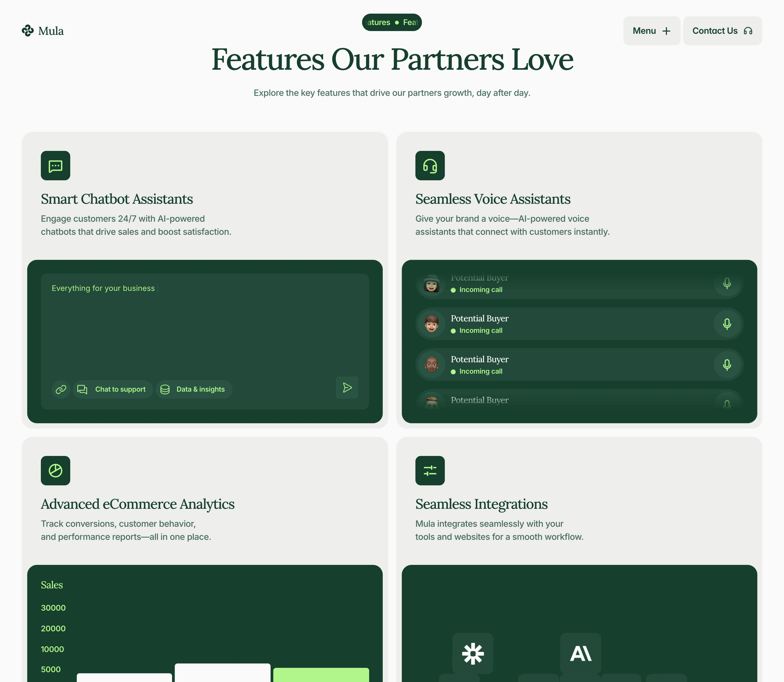Open the Menu dropdown with the plus
784x682 pixels.
click(x=651, y=31)
